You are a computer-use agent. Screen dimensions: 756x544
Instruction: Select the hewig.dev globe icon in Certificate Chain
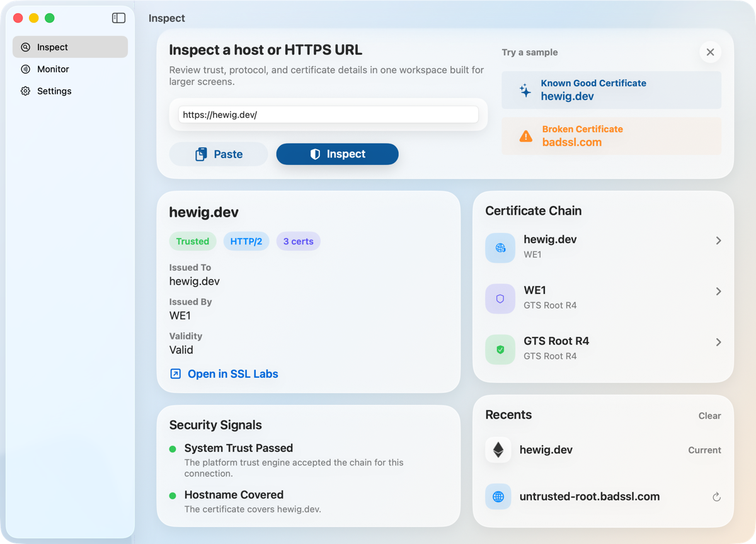pos(500,247)
